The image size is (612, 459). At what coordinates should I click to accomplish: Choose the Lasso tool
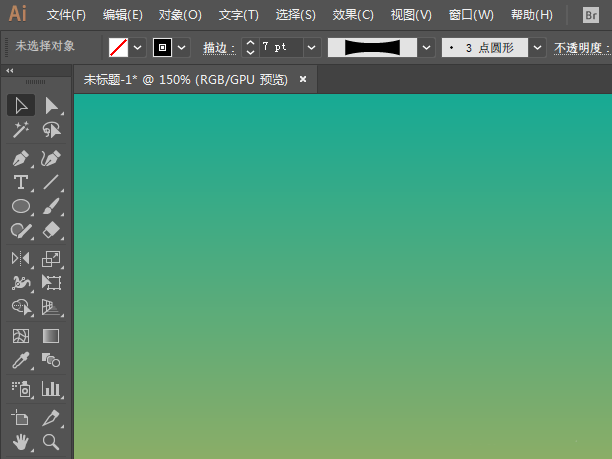52,130
